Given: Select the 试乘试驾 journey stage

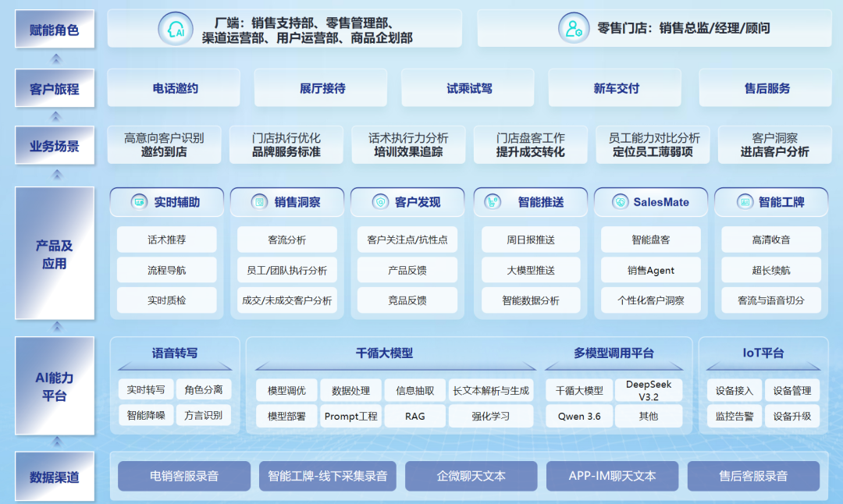Looking at the screenshot, I should pyautogui.click(x=468, y=88).
